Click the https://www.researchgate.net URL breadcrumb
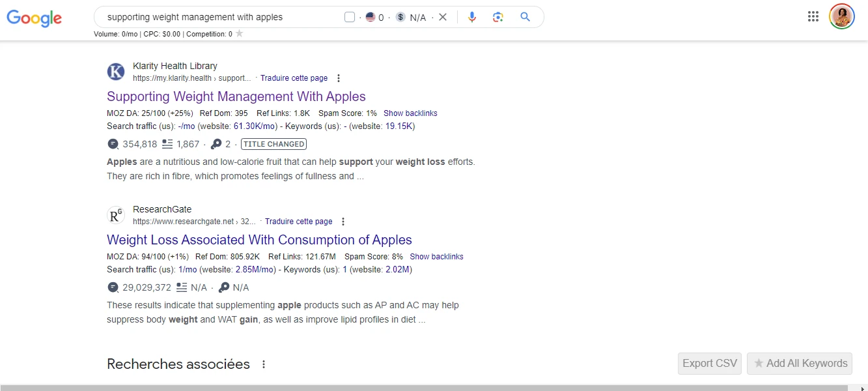The height and width of the screenshot is (391, 868). tap(194, 222)
